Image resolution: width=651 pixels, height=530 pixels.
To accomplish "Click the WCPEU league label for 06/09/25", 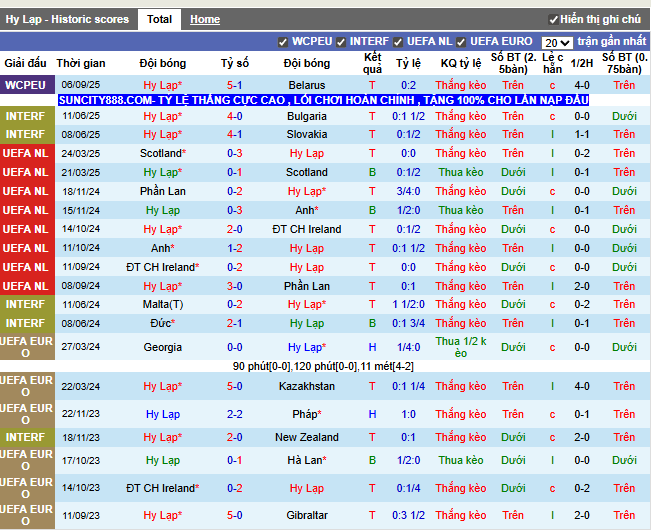I will (x=25, y=85).
